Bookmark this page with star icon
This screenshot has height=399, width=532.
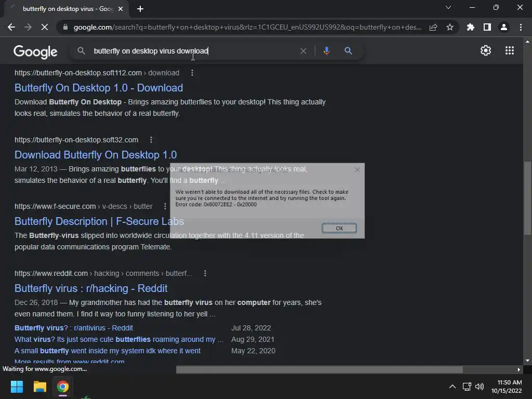(x=450, y=27)
